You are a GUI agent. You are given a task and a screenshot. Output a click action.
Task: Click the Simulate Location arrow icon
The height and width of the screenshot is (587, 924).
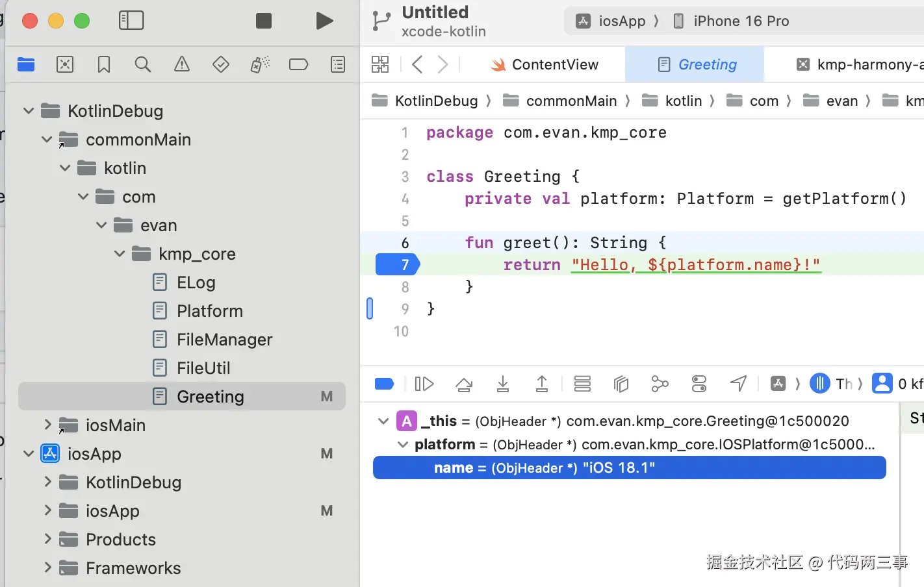tap(738, 384)
